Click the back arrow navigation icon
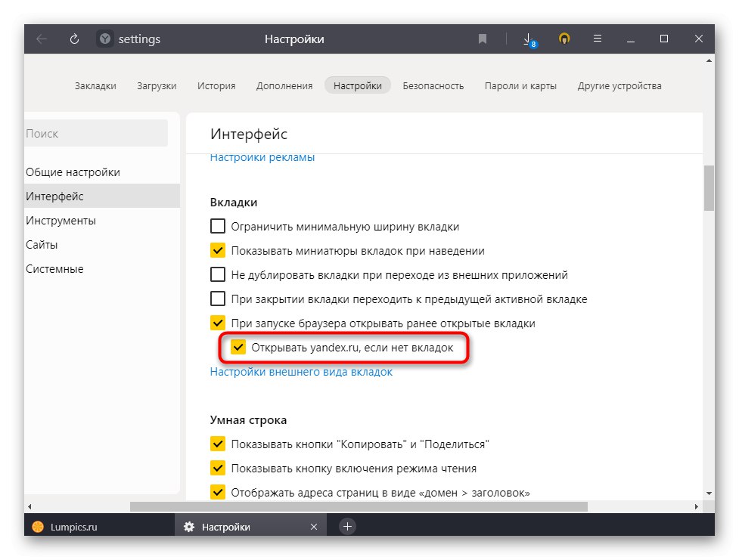This screenshot has width=739, height=560. click(x=42, y=39)
